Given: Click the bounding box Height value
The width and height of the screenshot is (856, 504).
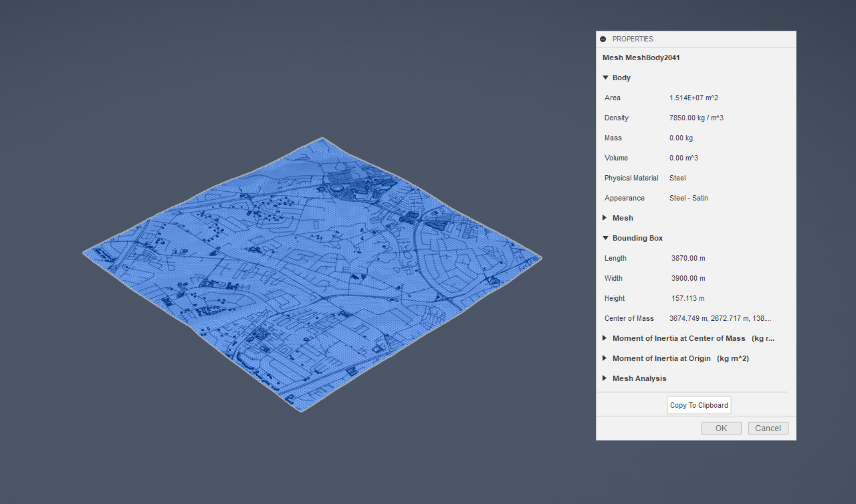Looking at the screenshot, I should point(688,298).
